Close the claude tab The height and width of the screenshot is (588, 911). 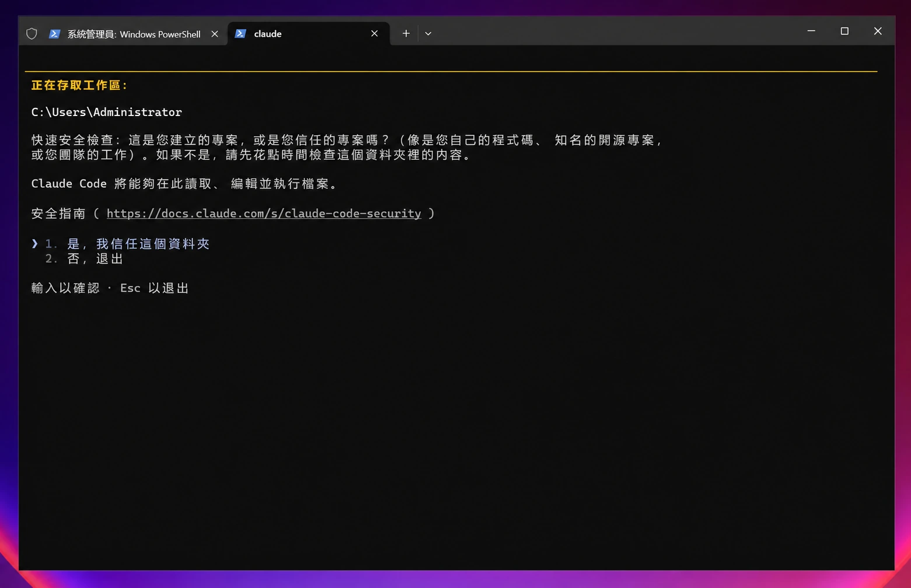pos(375,34)
